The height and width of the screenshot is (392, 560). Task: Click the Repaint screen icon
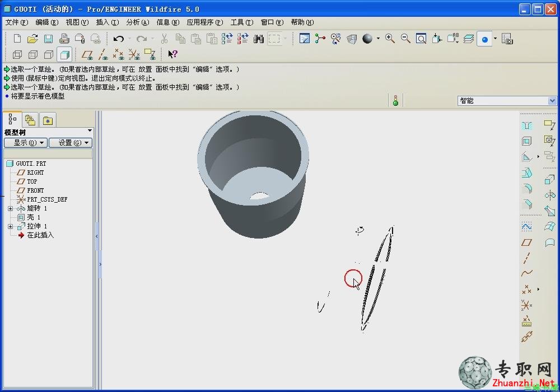[x=305, y=39]
